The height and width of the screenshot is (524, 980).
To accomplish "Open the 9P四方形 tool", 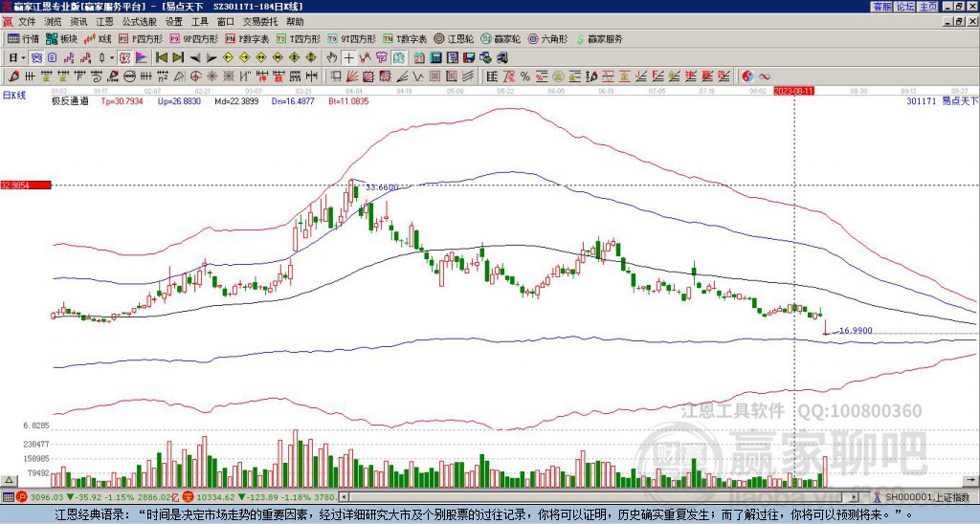I will (194, 38).
